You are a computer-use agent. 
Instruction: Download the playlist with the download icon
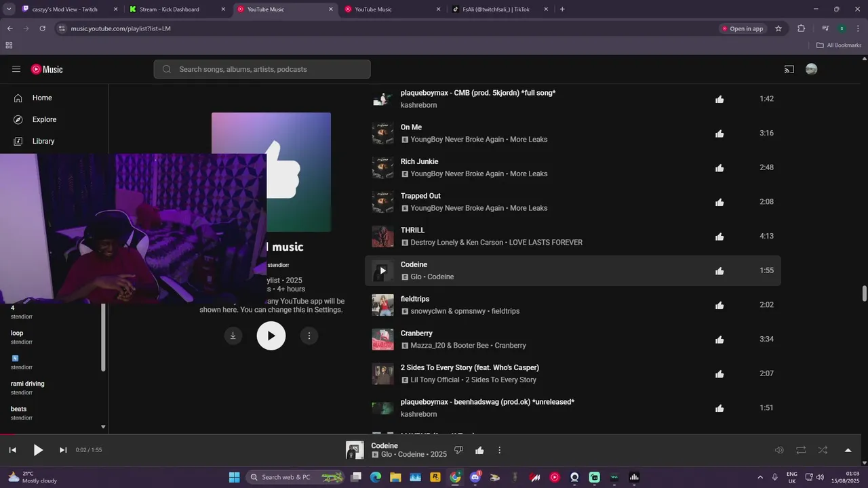pos(233,335)
